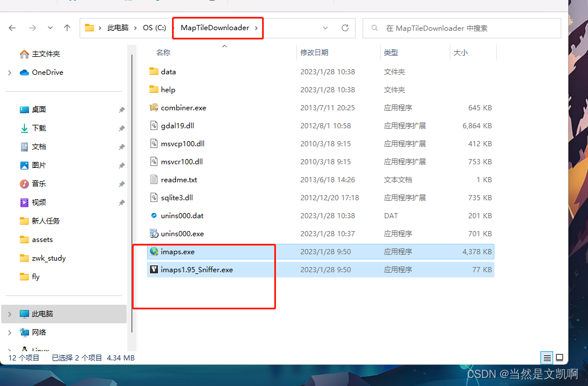Open the address bar dropdown arrow

tap(325, 27)
